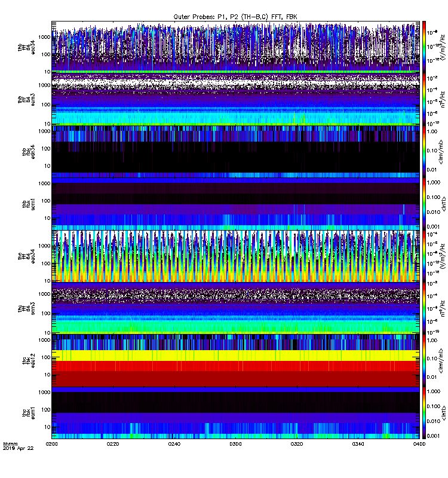Click the '100' y-axis tick of thc fbk edc12 panel
This screenshot has height=478, width=448.
click(46, 357)
